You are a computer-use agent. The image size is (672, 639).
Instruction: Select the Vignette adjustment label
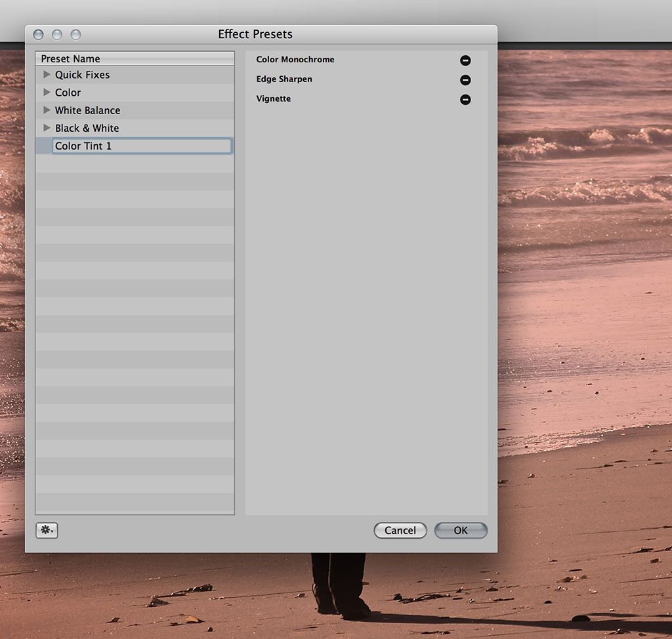click(x=274, y=99)
